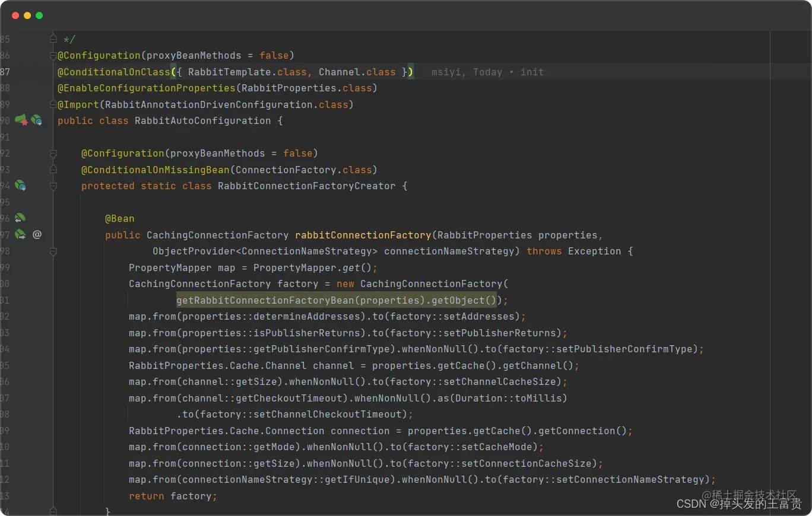
Task: Click the @Bean annotation
Action: 120,218
